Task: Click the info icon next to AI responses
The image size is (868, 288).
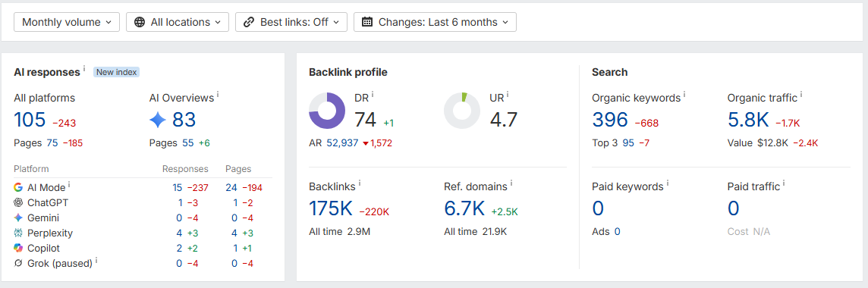Action: pyautogui.click(x=84, y=69)
